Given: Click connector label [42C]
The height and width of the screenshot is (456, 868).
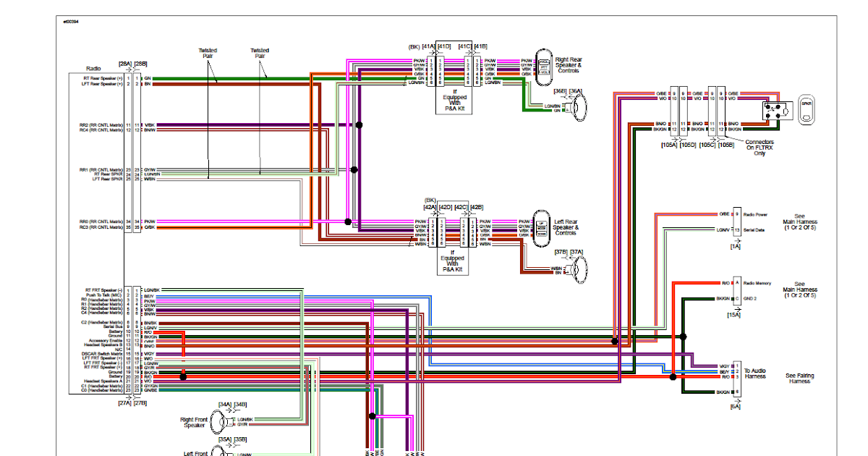Looking at the screenshot, I should tap(461, 207).
